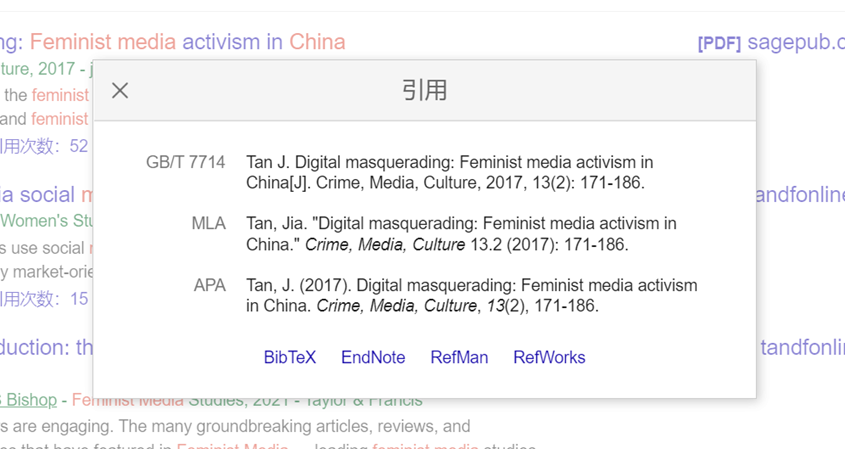View the 15 citing articles link
845x449 pixels.
pos(44,299)
